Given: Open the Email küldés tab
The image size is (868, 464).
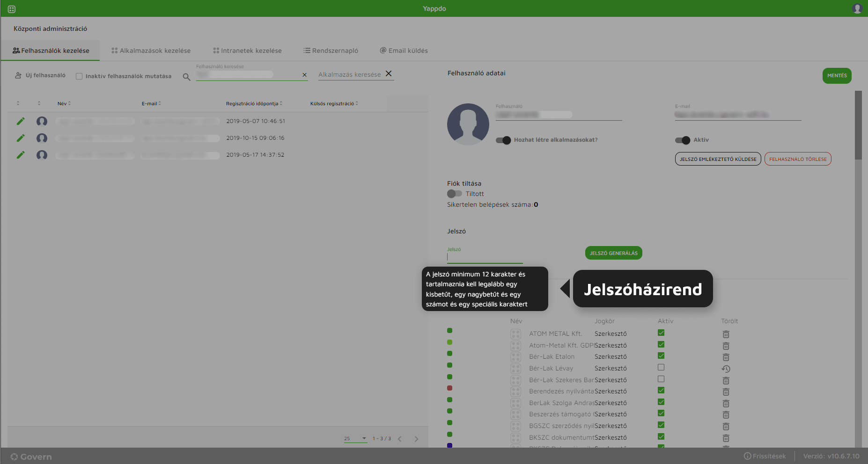Looking at the screenshot, I should (404, 51).
